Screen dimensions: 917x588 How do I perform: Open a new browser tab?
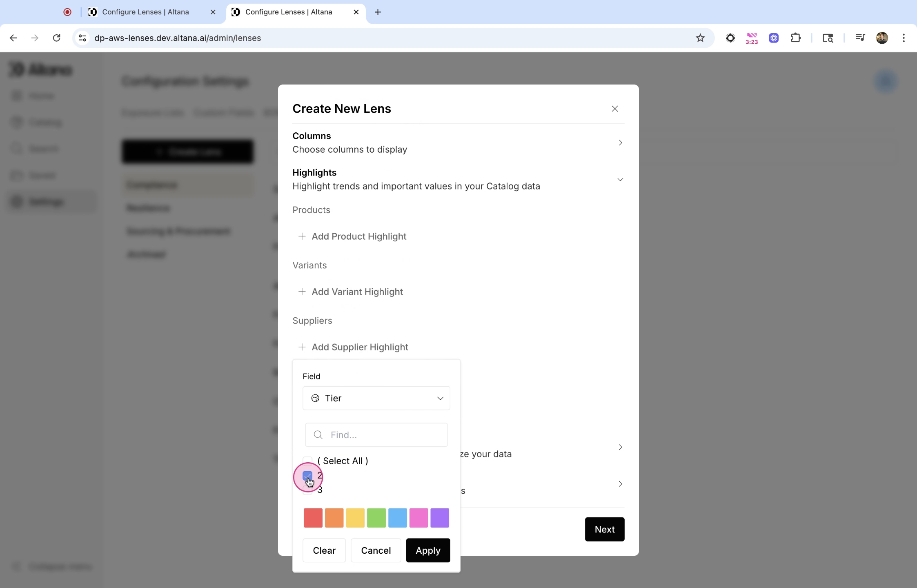pyautogui.click(x=378, y=12)
